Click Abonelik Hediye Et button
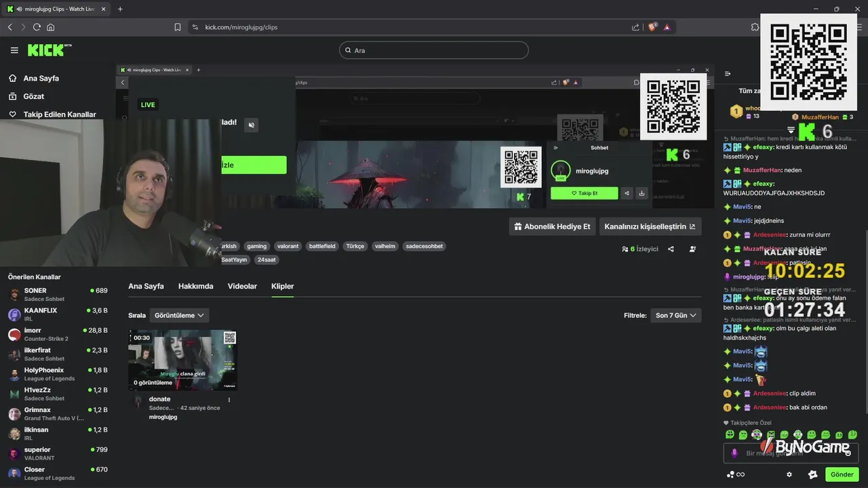This screenshot has width=868, height=488. (x=552, y=226)
